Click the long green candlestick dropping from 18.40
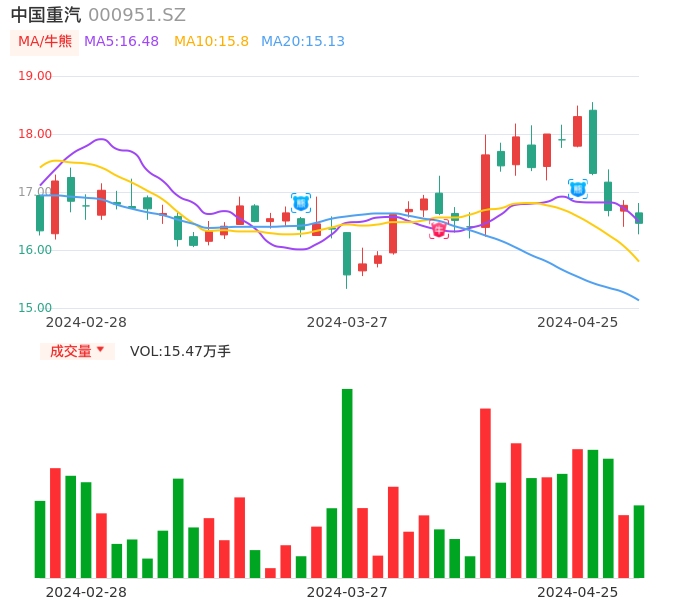 coord(593,142)
